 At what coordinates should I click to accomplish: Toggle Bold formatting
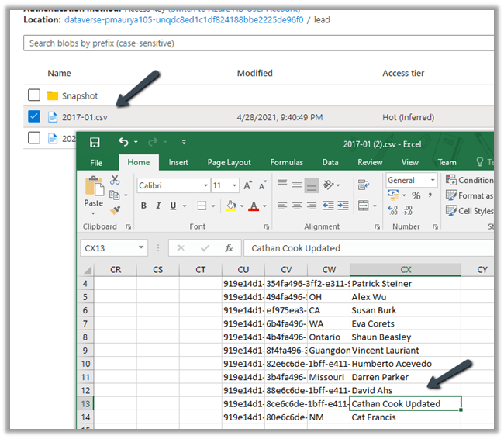(x=144, y=206)
